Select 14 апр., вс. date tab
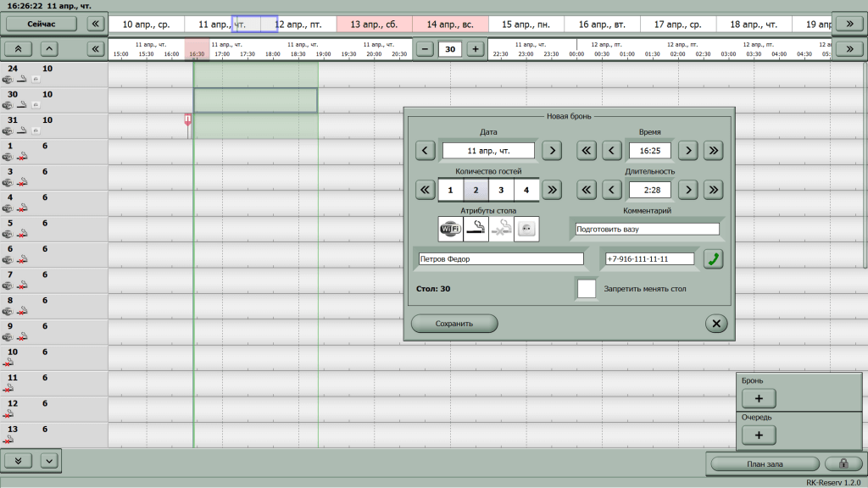868x488 pixels. tap(450, 25)
